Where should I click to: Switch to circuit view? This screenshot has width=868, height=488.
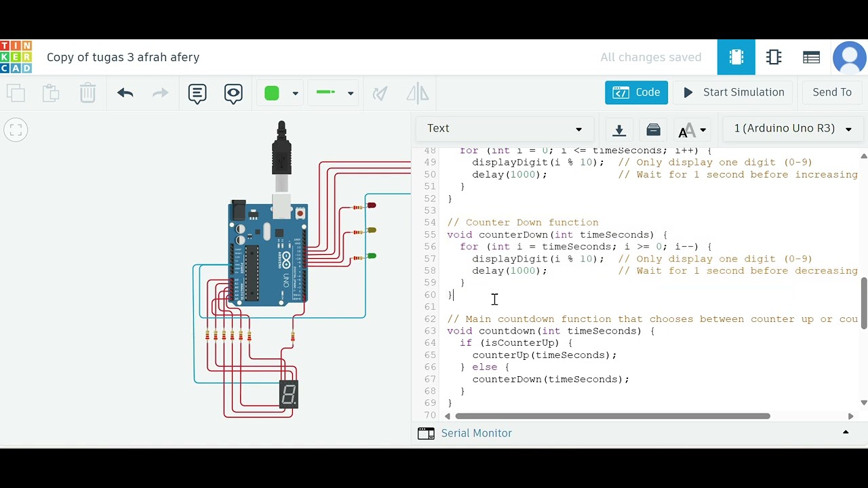pyautogui.click(x=736, y=58)
